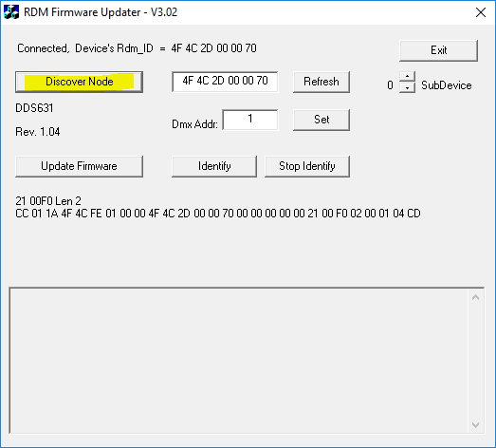The width and height of the screenshot is (496, 448).
Task: Click the Dmx Addr input field
Action: point(250,120)
